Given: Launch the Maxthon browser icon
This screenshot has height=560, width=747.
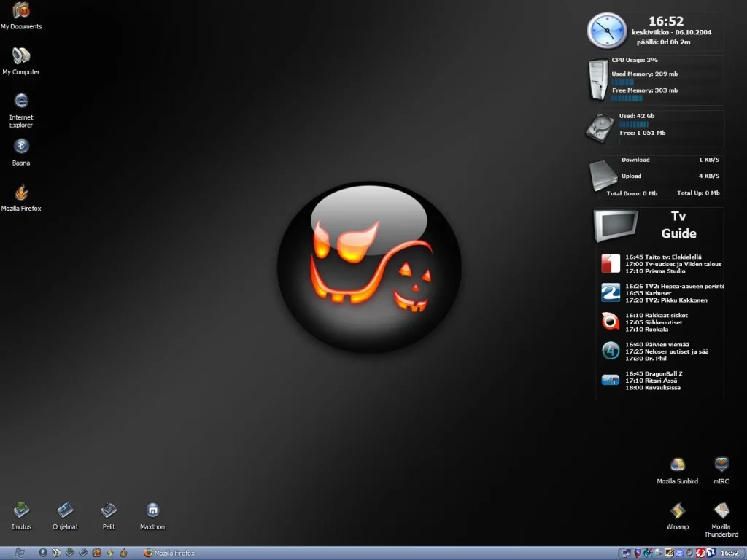Looking at the screenshot, I should coord(152,510).
